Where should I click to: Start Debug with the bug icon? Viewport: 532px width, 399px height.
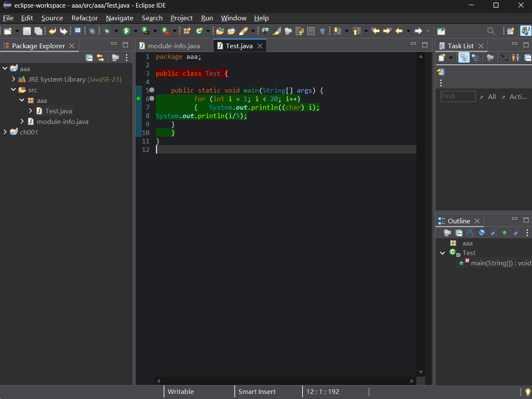(107, 31)
